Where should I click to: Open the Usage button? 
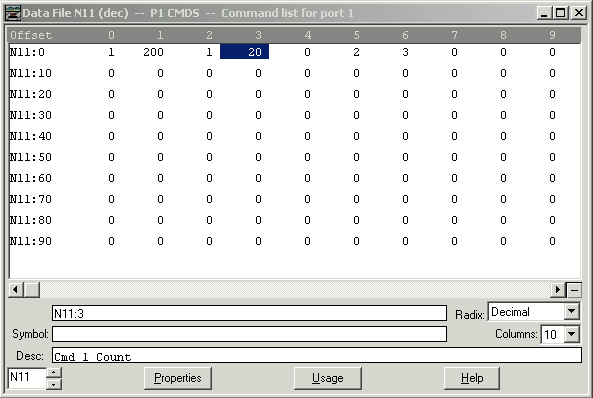tap(328, 378)
